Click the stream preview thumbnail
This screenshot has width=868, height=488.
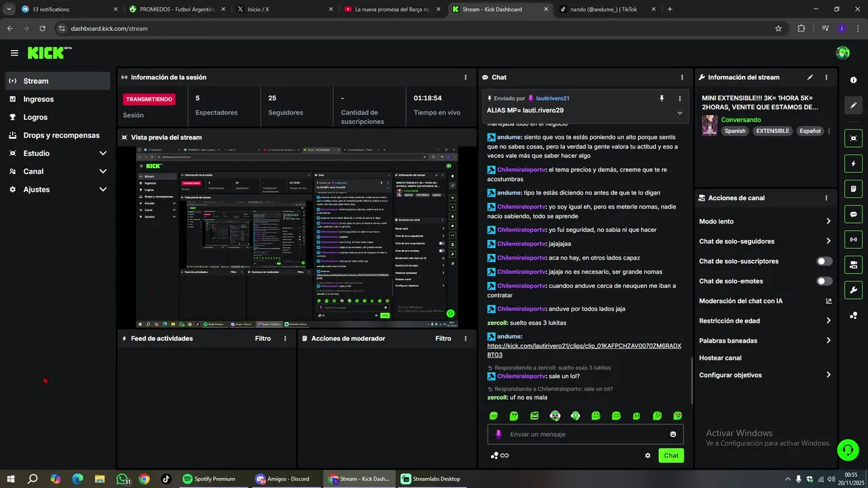297,237
